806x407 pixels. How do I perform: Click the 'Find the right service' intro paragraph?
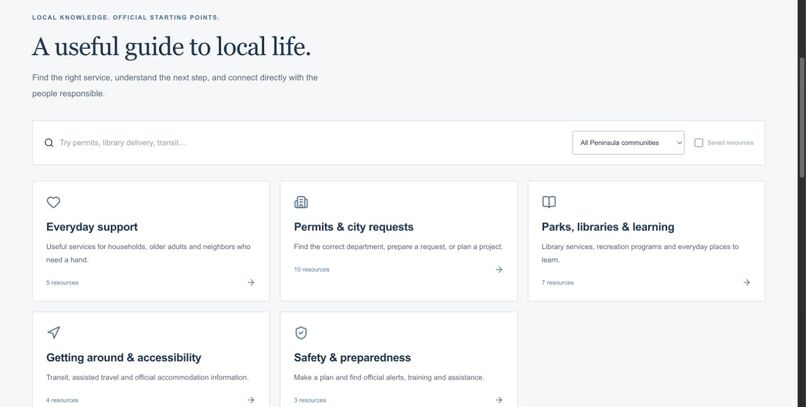(x=175, y=86)
